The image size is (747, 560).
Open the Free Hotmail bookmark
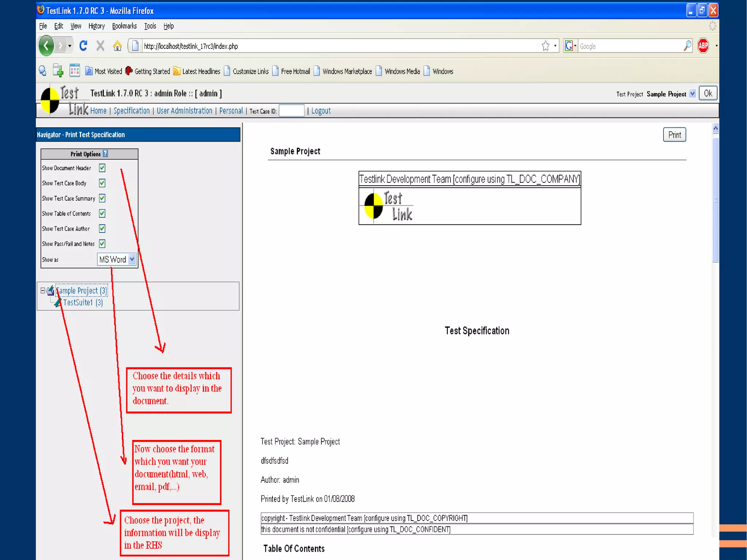(x=291, y=71)
